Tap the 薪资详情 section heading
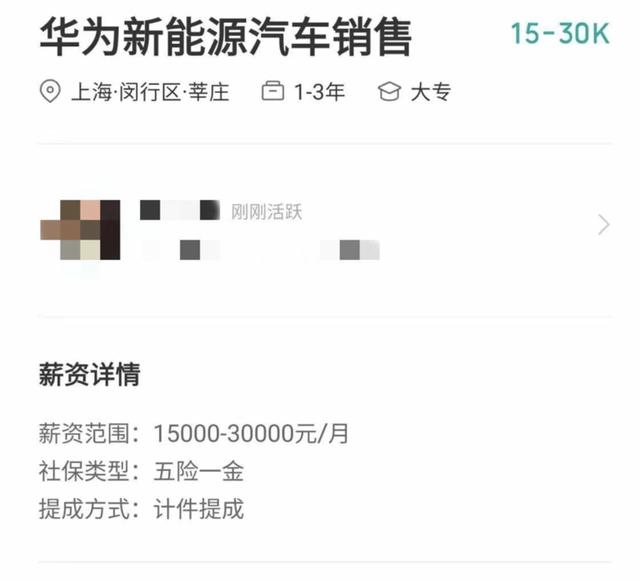 89,374
